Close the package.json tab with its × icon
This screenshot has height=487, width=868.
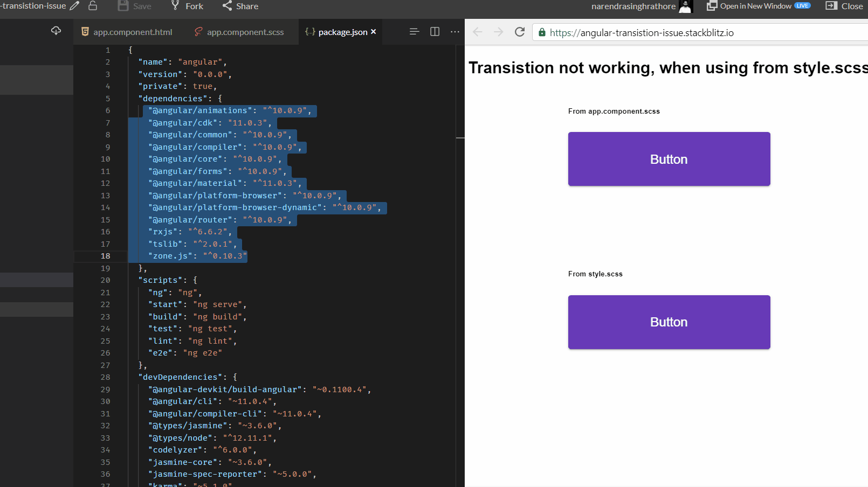[x=374, y=31]
